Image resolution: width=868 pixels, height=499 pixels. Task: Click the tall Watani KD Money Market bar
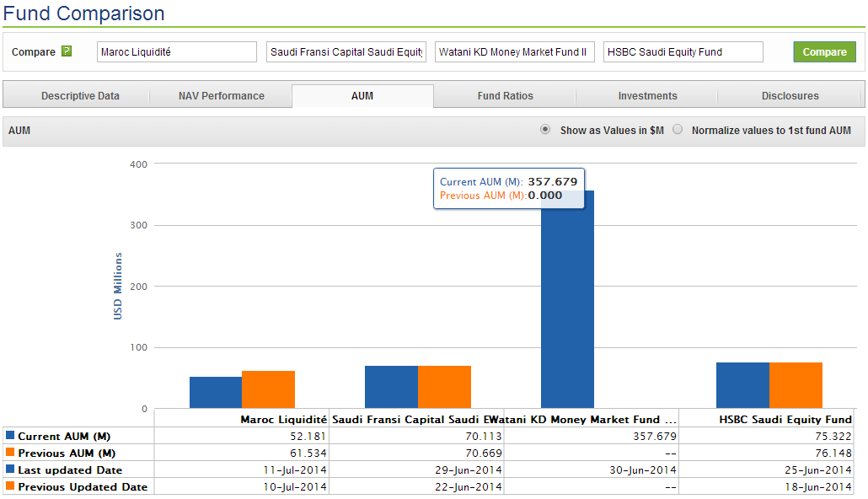[x=567, y=299]
